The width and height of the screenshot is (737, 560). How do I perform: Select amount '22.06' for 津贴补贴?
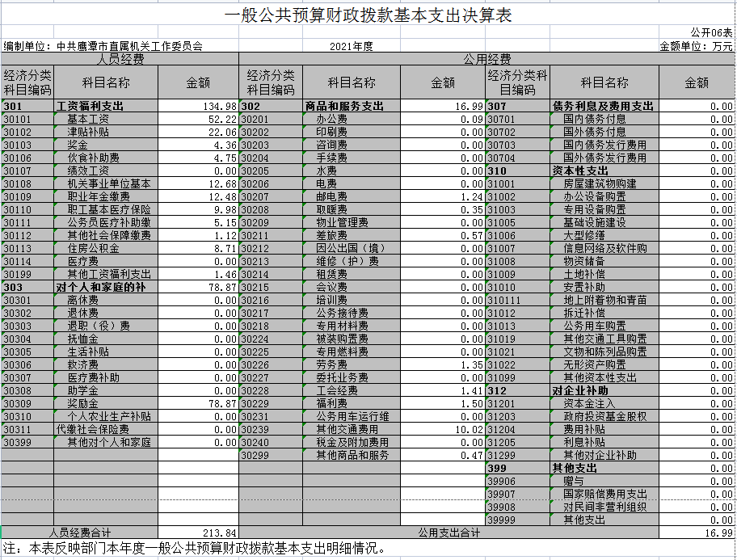coord(198,132)
